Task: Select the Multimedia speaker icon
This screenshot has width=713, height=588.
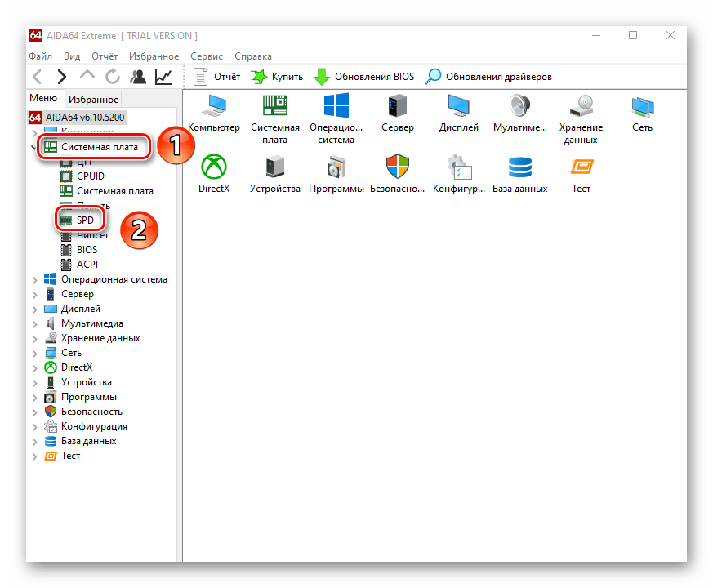Action: [x=520, y=106]
